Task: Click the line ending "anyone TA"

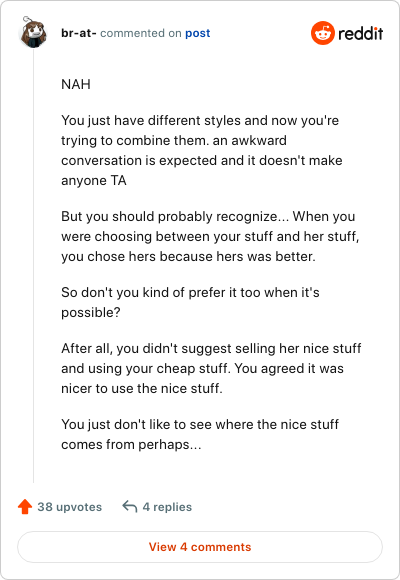Action: pyautogui.click(x=94, y=181)
